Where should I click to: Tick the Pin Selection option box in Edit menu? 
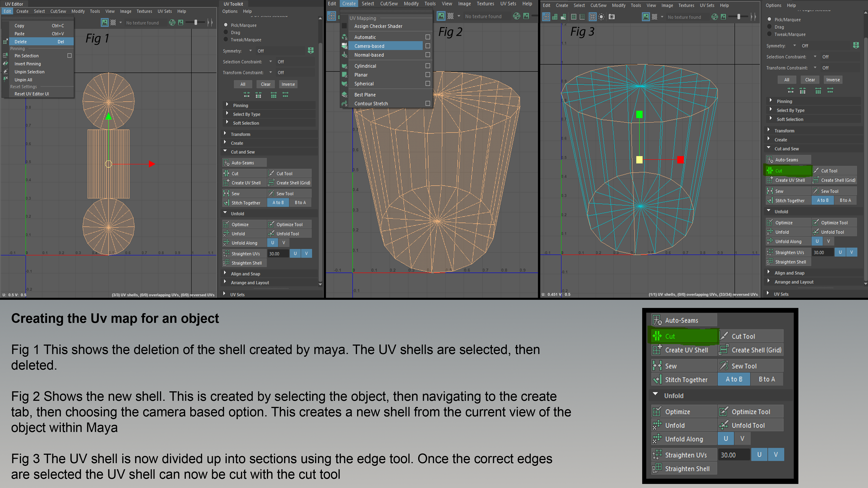tap(69, 56)
